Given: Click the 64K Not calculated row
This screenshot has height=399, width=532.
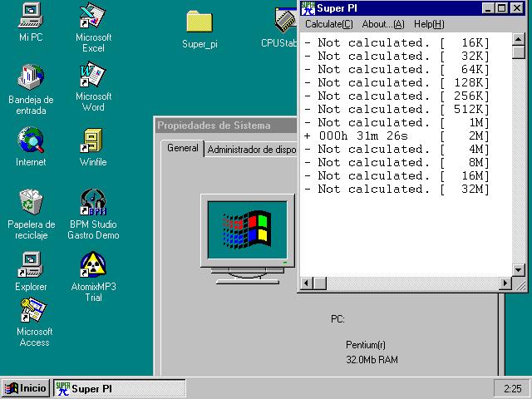Looking at the screenshot, I should (397, 69).
